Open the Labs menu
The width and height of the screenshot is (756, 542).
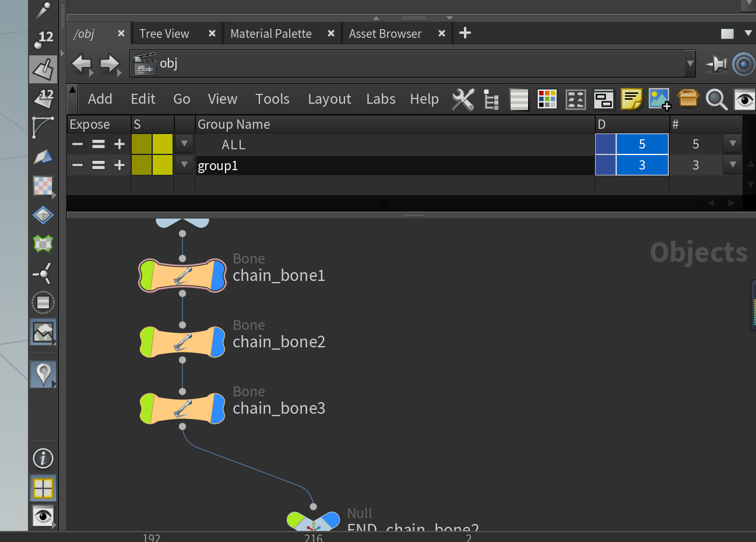tap(381, 99)
